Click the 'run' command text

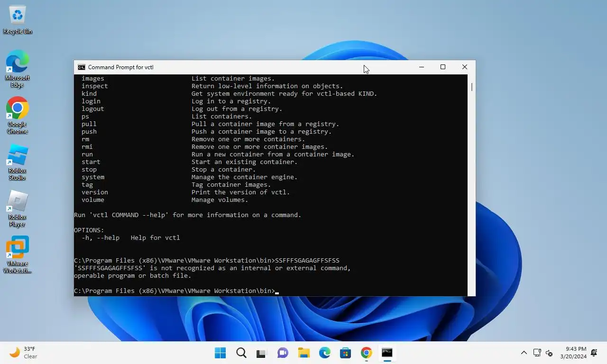tap(87, 155)
